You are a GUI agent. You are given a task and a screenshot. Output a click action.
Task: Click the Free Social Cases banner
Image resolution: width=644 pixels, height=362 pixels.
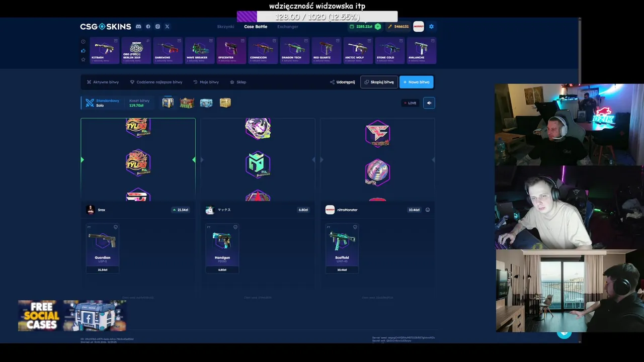tap(72, 316)
